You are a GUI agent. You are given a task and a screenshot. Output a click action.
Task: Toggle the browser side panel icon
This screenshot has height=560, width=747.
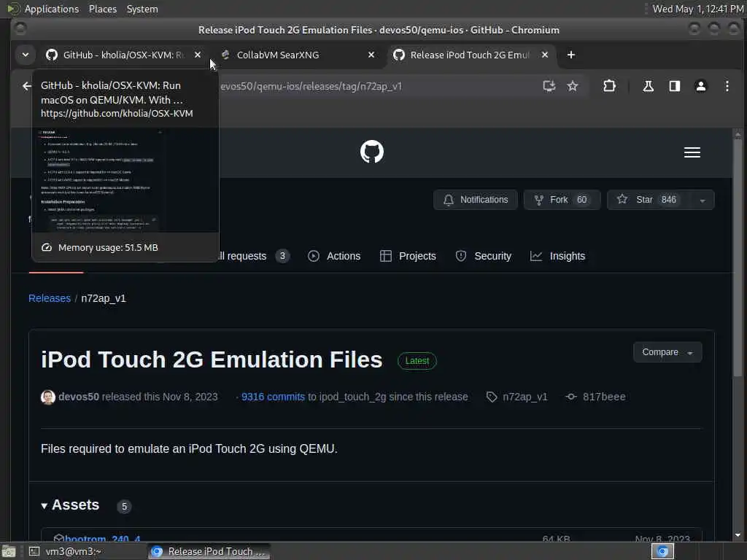[x=674, y=86]
